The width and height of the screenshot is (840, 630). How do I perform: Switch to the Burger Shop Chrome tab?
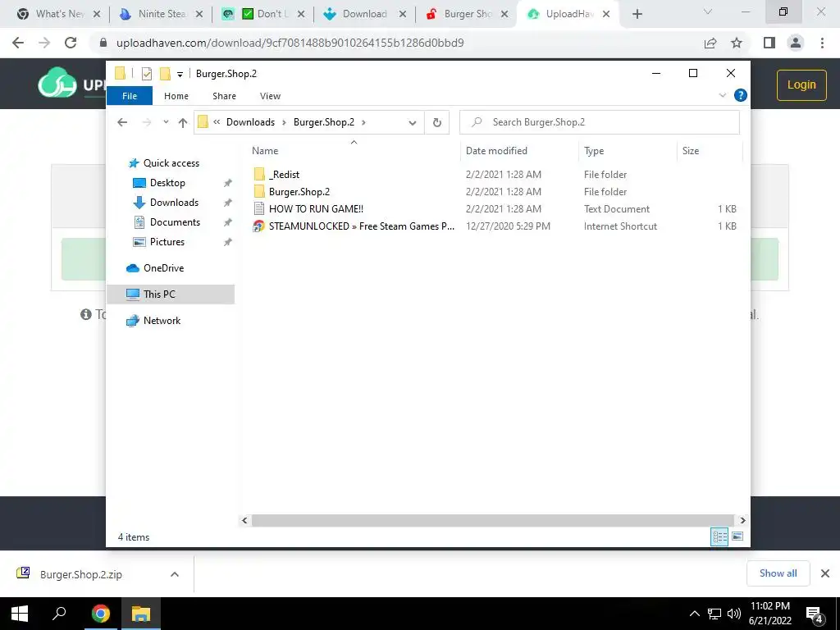tap(466, 14)
